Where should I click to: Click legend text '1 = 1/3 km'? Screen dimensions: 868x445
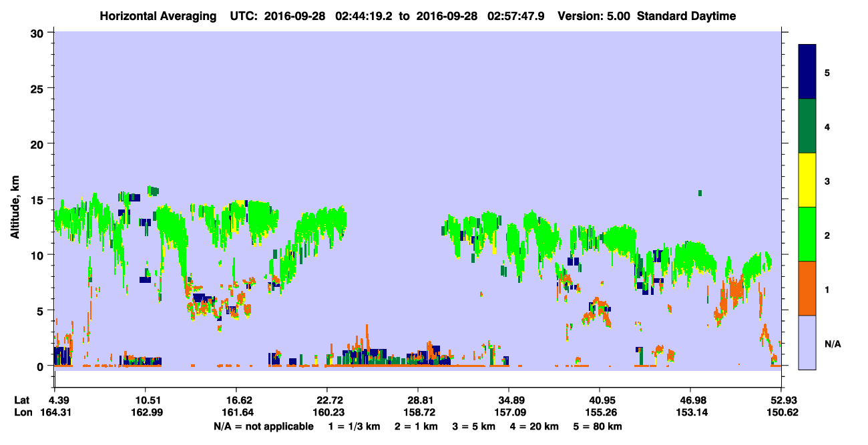click(x=354, y=426)
